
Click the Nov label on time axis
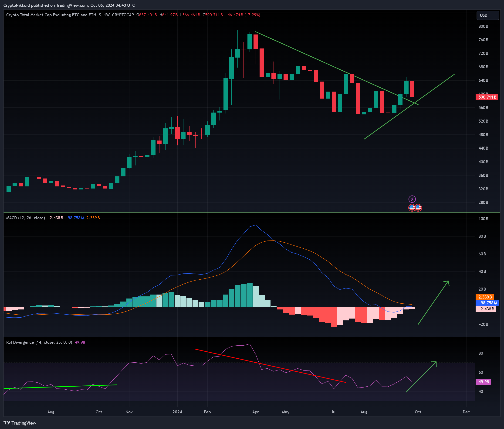[x=129, y=412]
